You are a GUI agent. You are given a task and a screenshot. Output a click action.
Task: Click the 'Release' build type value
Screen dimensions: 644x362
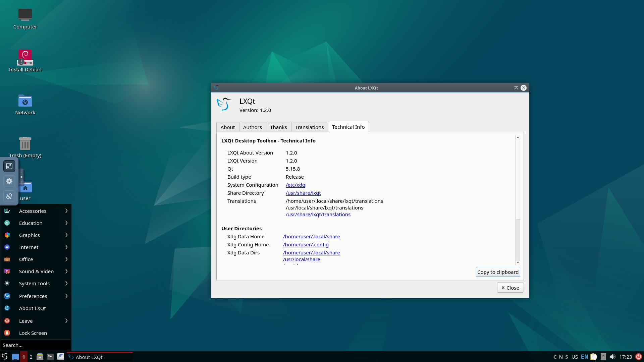pyautogui.click(x=295, y=177)
